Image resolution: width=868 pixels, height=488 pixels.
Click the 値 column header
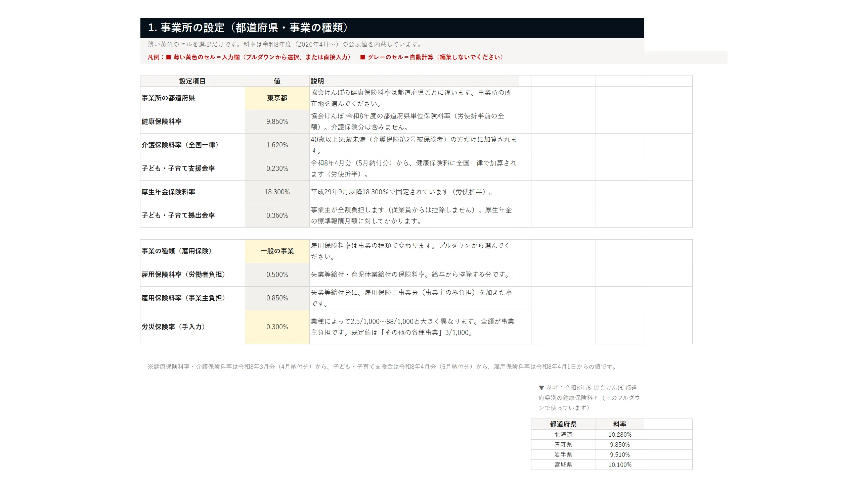coord(277,81)
